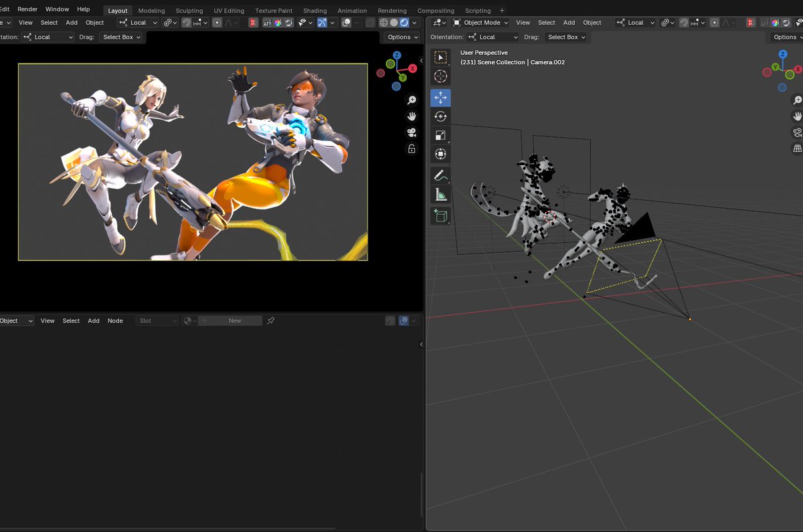Toggle camera view icon in left viewport
803x532 pixels.
(412, 132)
